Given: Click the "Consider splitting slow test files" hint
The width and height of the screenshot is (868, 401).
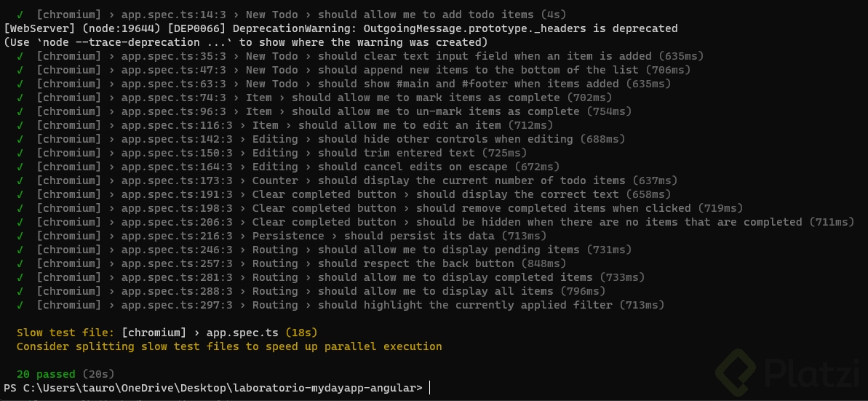Looking at the screenshot, I should point(229,346).
